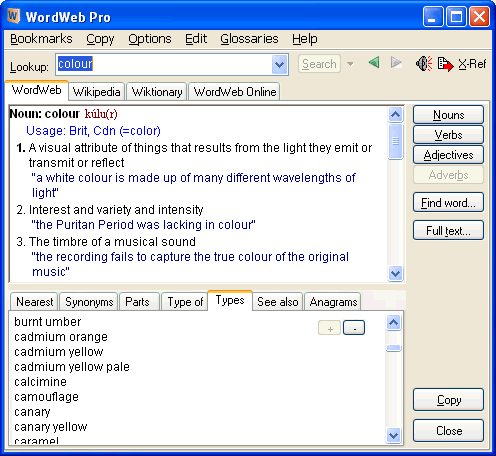Open the Glossaries menu
The image size is (496, 456).
coord(249,39)
